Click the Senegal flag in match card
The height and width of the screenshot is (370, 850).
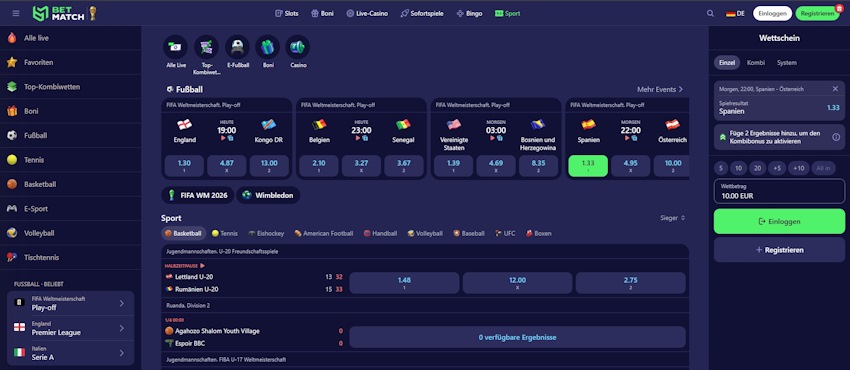point(403,125)
